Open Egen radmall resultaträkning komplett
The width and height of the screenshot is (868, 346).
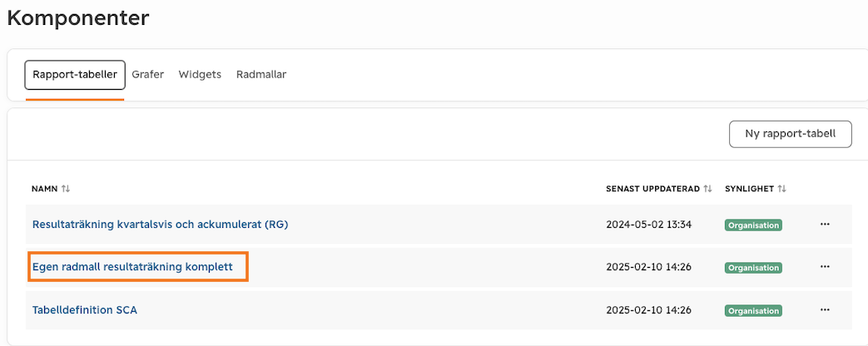133,267
